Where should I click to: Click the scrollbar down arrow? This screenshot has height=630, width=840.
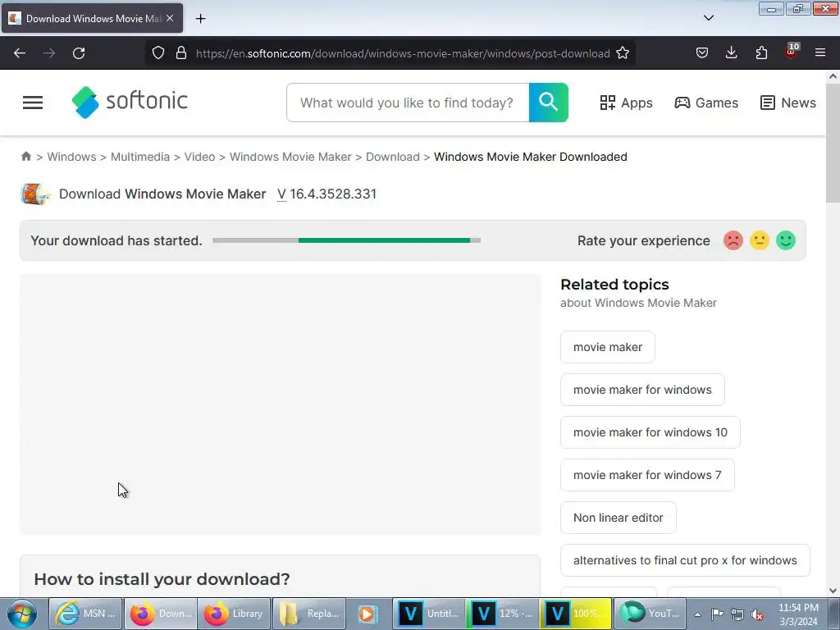pyautogui.click(x=833, y=591)
